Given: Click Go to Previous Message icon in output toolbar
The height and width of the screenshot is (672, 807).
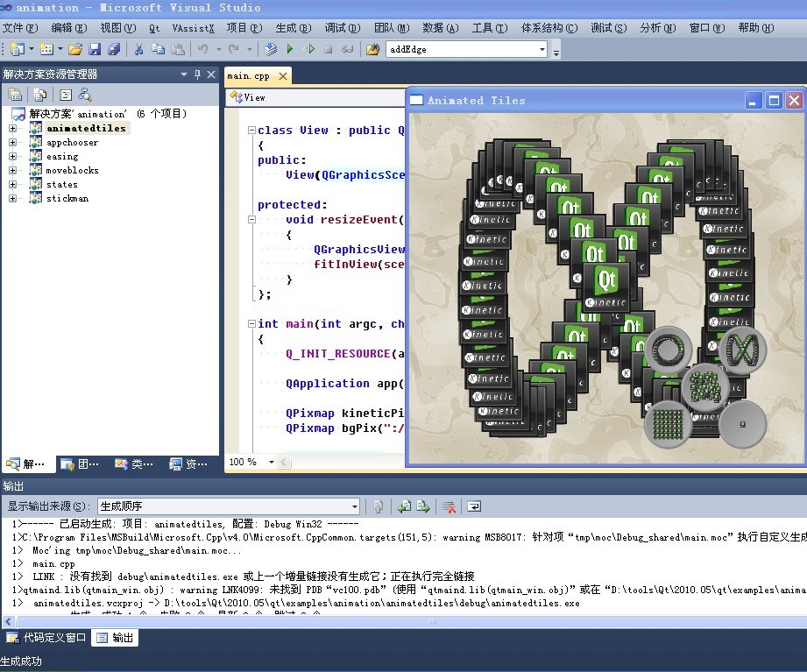Looking at the screenshot, I should [404, 506].
